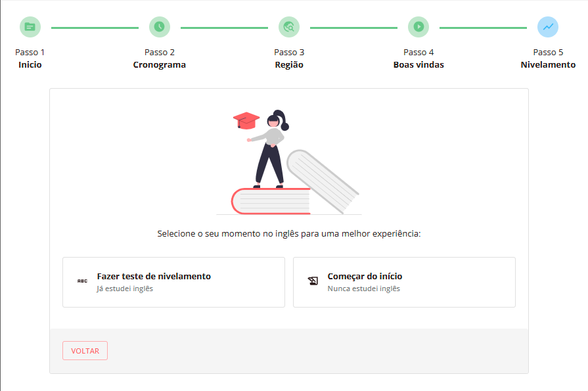
Task: Click the Passo 1 Inicio step icon
Action: point(30,27)
